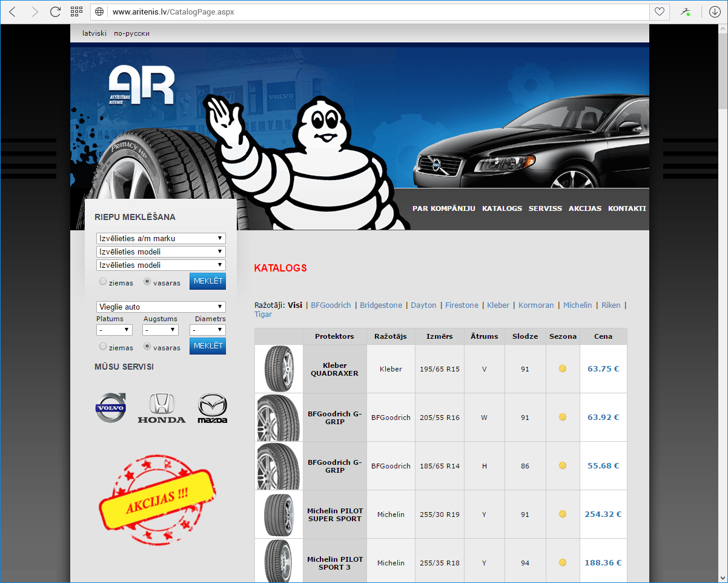Click the Volvo service logo
This screenshot has width=728, height=583.
pyautogui.click(x=111, y=408)
